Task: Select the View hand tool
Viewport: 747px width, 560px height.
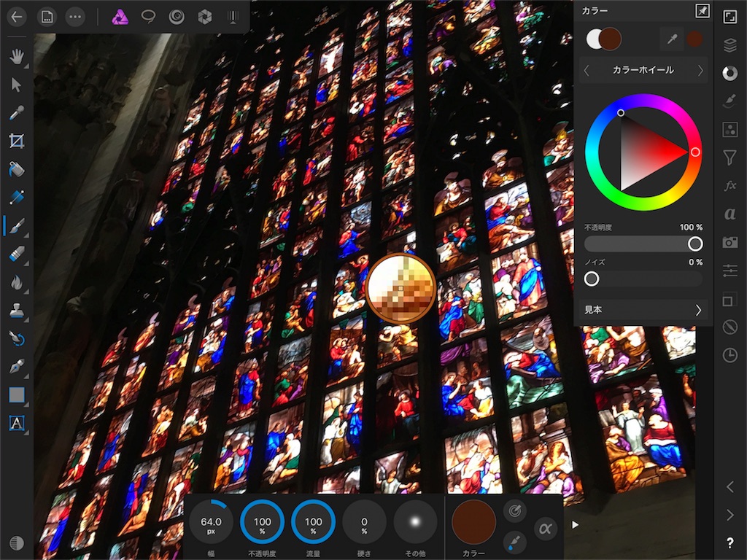Action: pos(17,57)
